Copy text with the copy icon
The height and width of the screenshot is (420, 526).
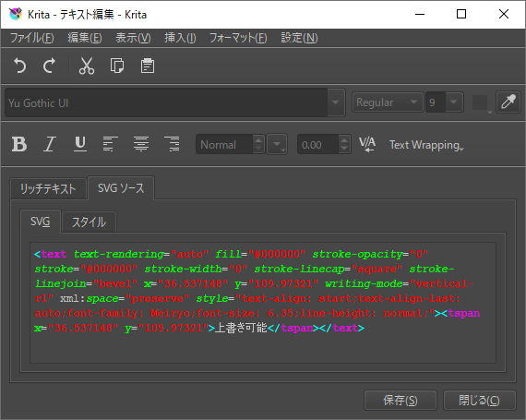click(117, 66)
